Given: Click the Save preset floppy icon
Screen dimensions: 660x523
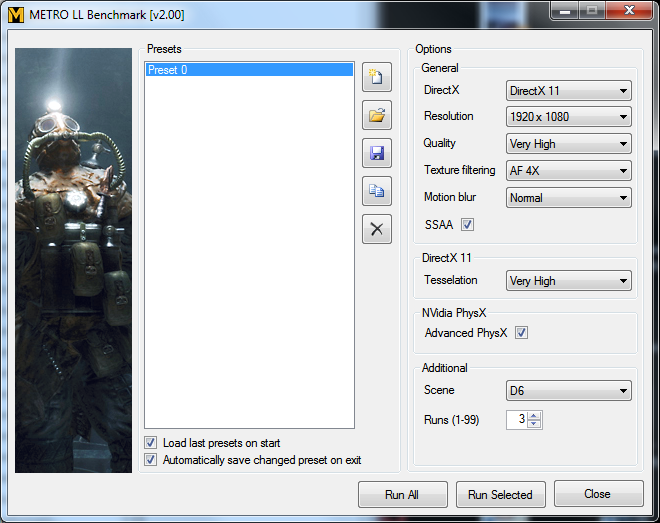Looking at the screenshot, I should pyautogui.click(x=377, y=153).
